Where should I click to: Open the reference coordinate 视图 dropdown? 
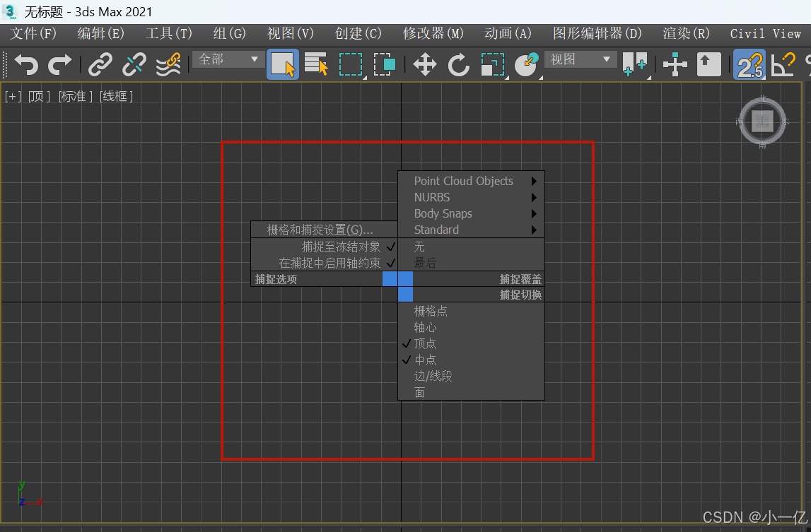pos(580,59)
